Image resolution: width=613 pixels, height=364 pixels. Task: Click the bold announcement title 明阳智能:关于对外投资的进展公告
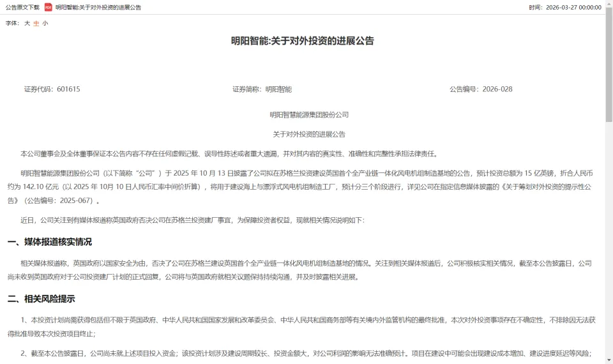(303, 41)
